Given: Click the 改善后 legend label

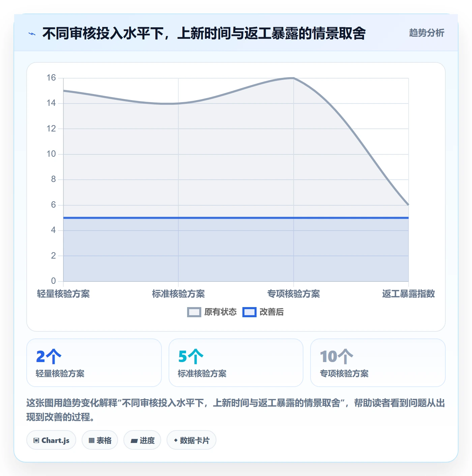Looking at the screenshot, I should (271, 312).
